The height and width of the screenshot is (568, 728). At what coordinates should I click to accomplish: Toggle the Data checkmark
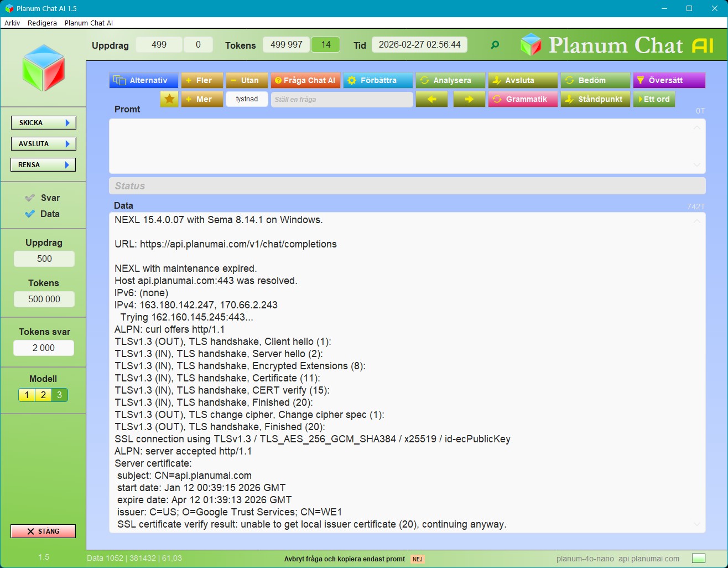click(30, 214)
